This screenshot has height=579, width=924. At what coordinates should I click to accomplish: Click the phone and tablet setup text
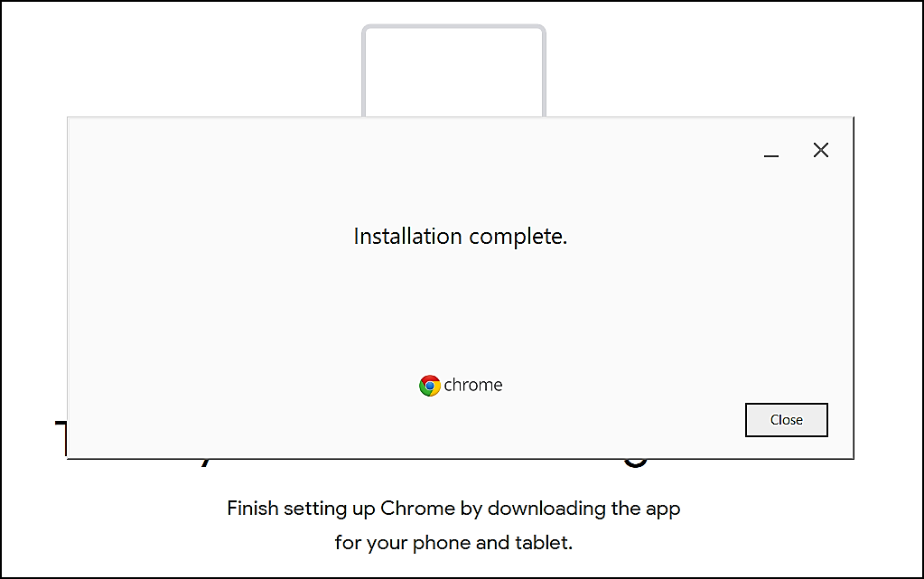pos(453,543)
